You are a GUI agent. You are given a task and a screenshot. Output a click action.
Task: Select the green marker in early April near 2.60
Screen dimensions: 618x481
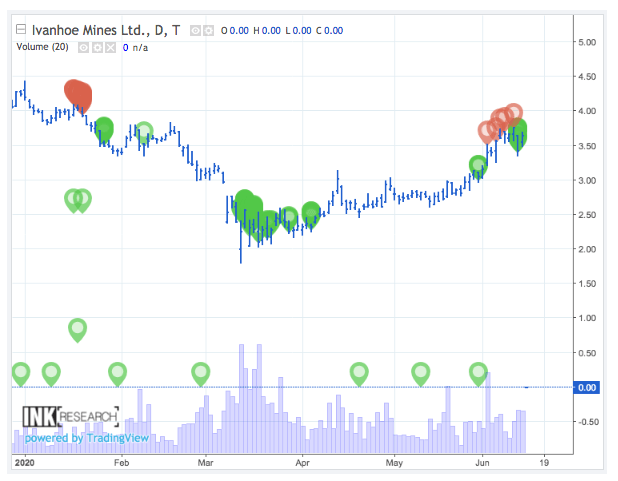(x=311, y=213)
